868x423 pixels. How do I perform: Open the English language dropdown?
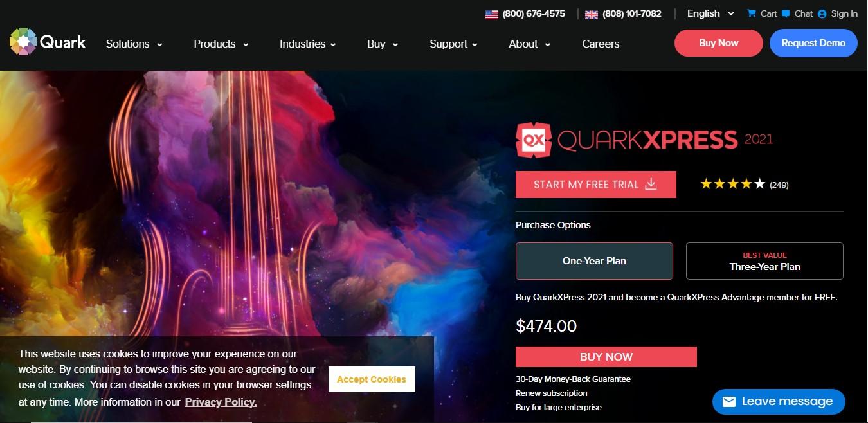point(710,14)
